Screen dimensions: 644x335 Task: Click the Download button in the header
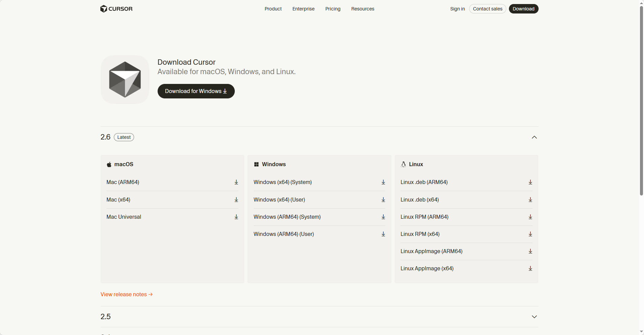(523, 9)
